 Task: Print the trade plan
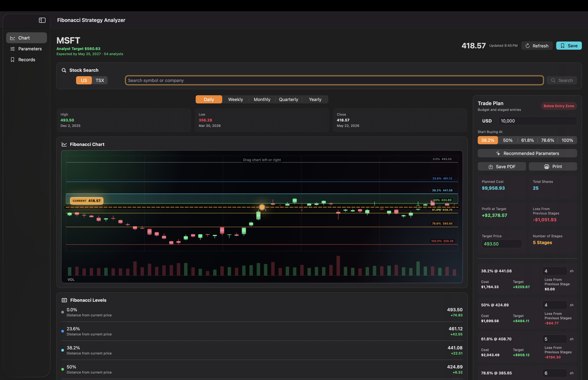(x=553, y=167)
